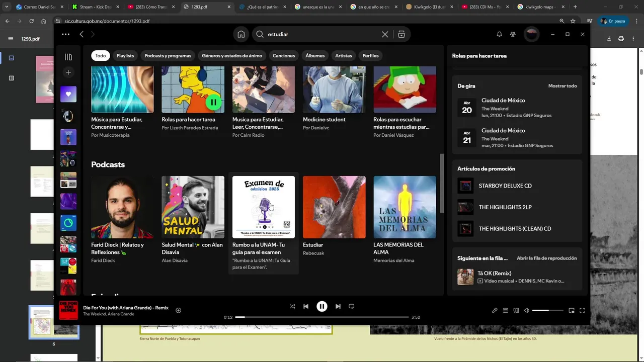644x362 pixels.
Task: Select the Todo filter chip
Action: pyautogui.click(x=101, y=55)
